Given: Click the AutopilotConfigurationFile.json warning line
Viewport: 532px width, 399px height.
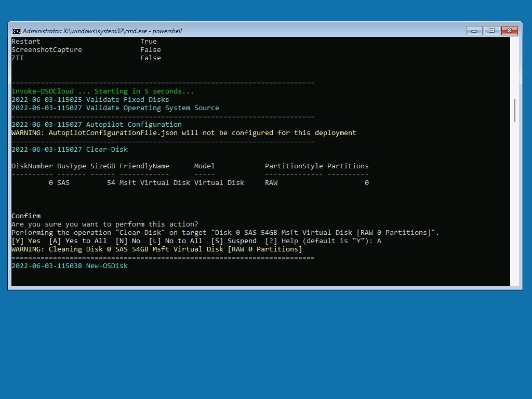Looking at the screenshot, I should pyautogui.click(x=184, y=132).
